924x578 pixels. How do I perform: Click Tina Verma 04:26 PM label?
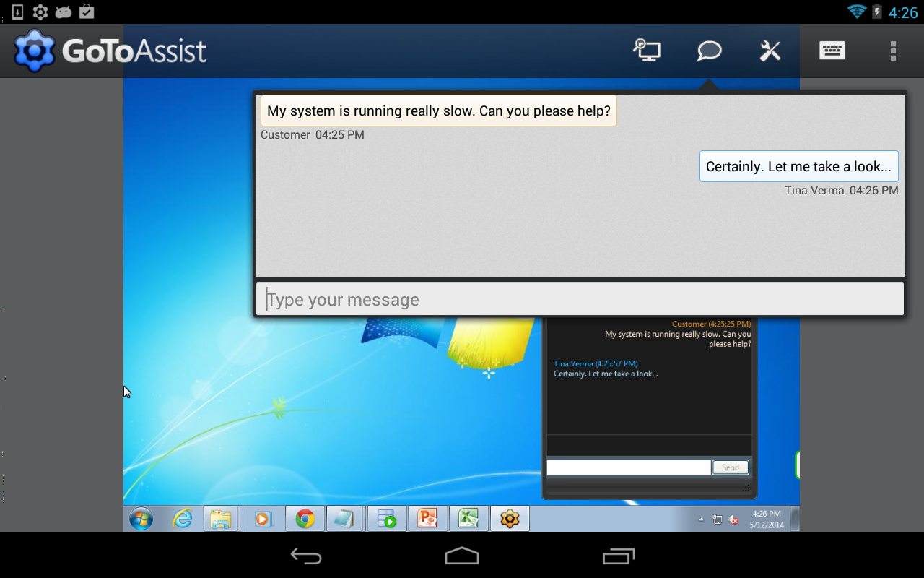tap(842, 191)
